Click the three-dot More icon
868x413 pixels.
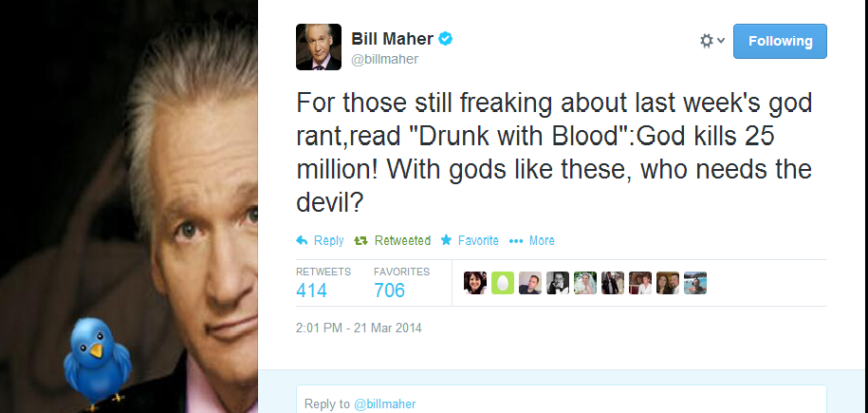point(516,240)
